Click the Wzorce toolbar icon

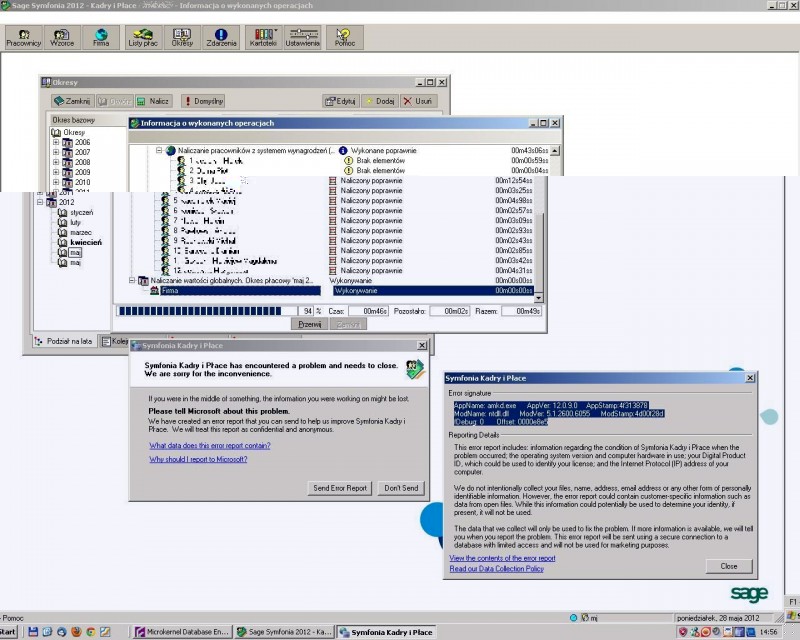coord(62,38)
